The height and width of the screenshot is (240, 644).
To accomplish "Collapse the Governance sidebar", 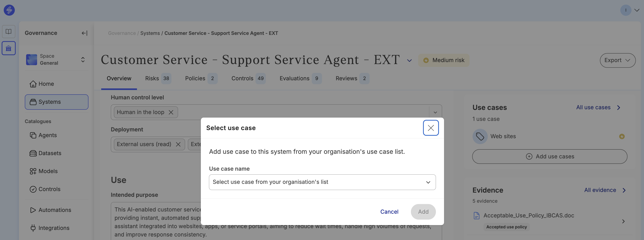I will (x=84, y=33).
